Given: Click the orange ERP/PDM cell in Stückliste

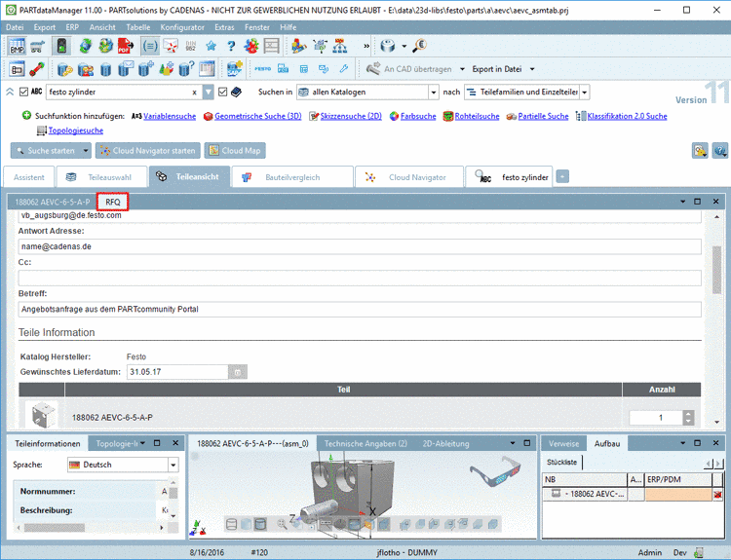Looking at the screenshot, I should point(678,495).
